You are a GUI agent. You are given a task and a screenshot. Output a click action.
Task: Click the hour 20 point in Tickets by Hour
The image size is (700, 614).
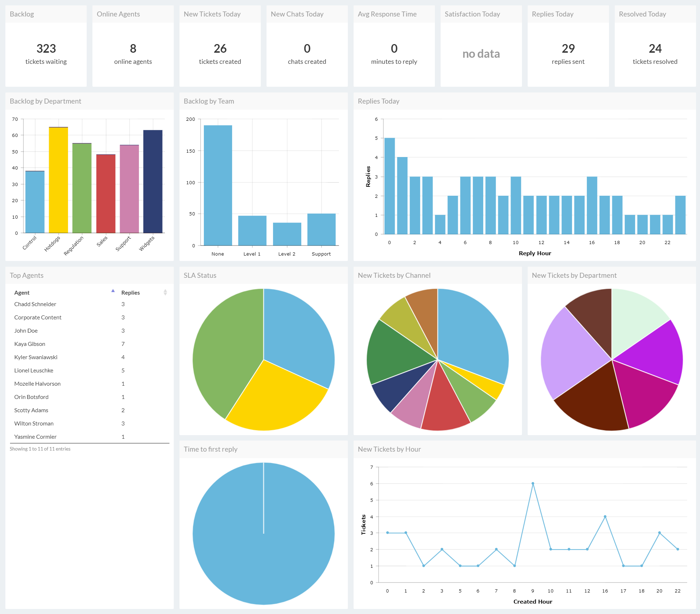pyautogui.click(x=660, y=533)
